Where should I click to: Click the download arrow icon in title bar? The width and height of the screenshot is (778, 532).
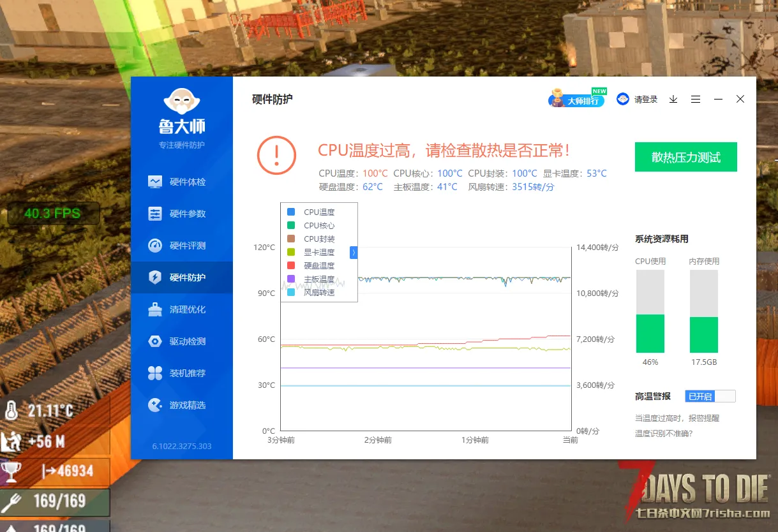pos(673,100)
